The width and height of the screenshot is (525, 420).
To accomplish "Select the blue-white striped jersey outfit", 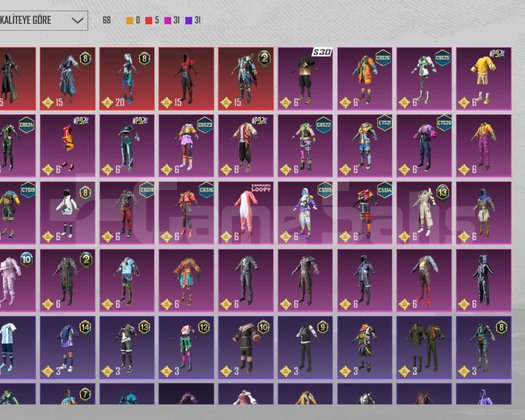I will tap(17, 347).
